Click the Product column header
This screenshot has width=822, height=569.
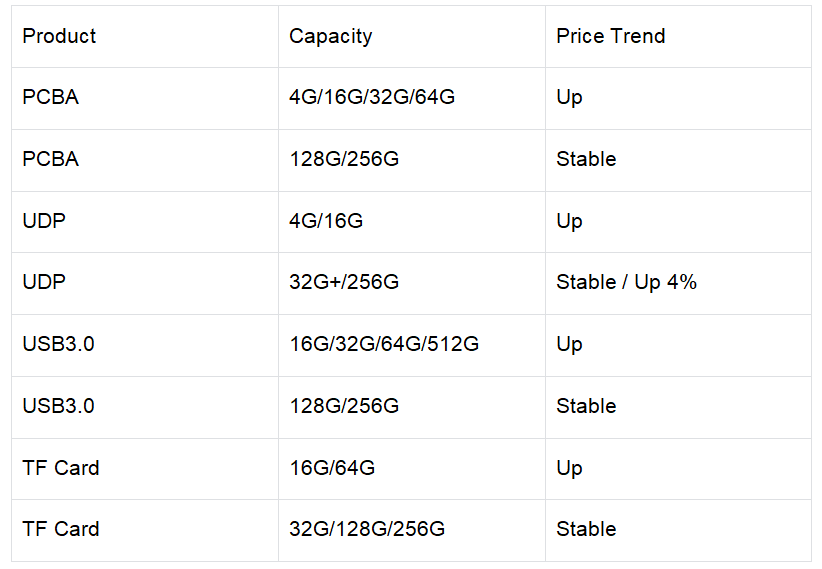click(59, 36)
